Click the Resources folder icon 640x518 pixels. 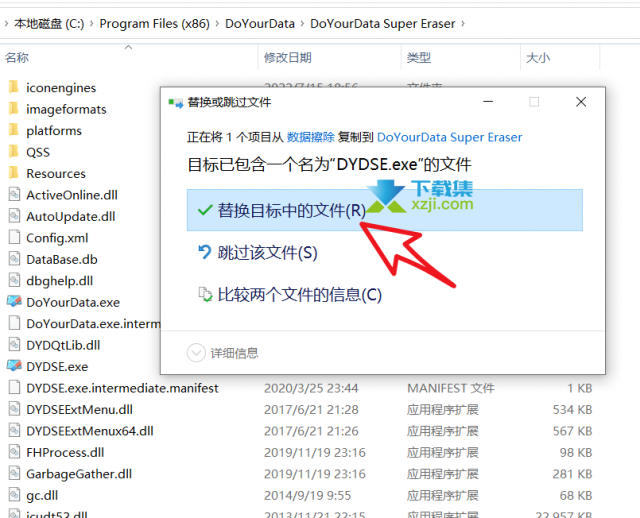click(x=13, y=173)
